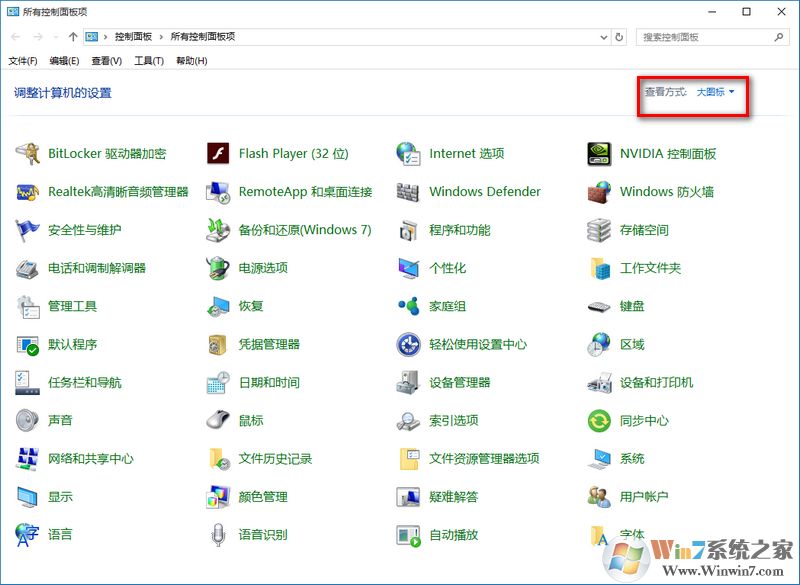Image resolution: width=800 pixels, height=585 pixels.
Task: Launch the NVIDIA 控制面板 icon
Action: coord(599,154)
